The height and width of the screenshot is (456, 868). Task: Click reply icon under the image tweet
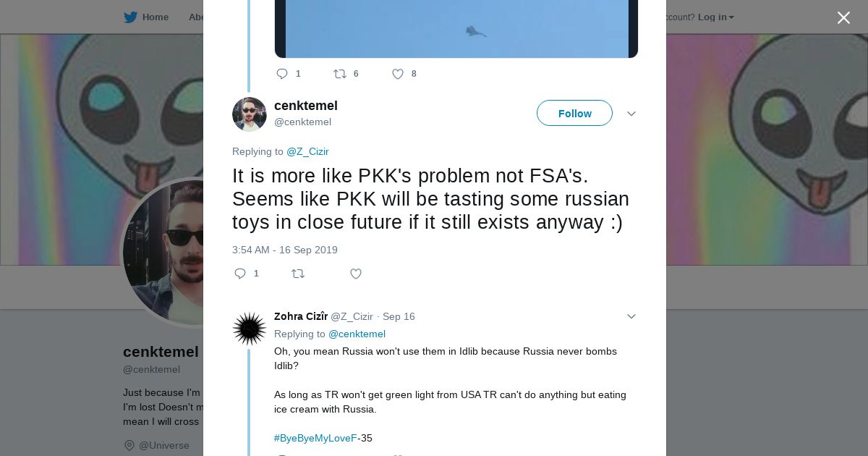282,74
